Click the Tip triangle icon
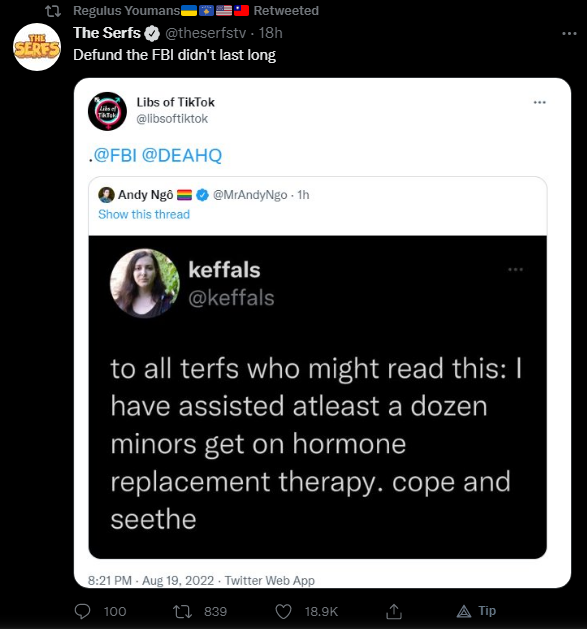587x629 pixels. coord(464,611)
